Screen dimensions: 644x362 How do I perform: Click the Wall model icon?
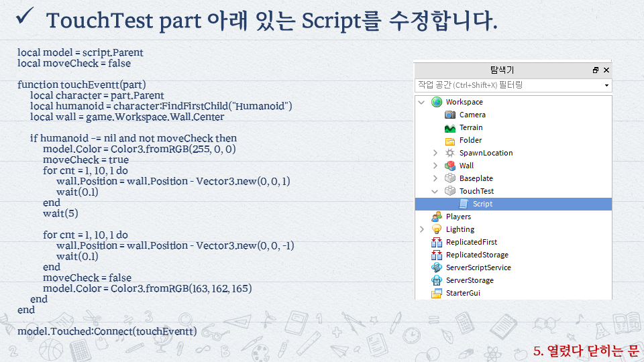[x=450, y=166]
